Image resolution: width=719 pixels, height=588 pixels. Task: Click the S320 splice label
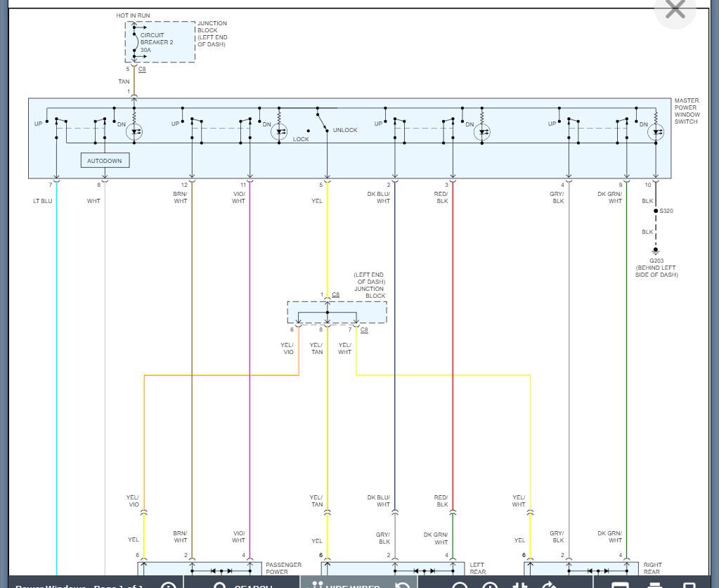(666, 211)
